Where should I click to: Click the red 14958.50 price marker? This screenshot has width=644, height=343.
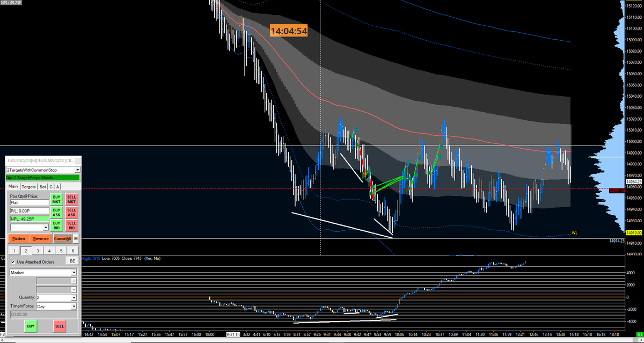coord(618,190)
